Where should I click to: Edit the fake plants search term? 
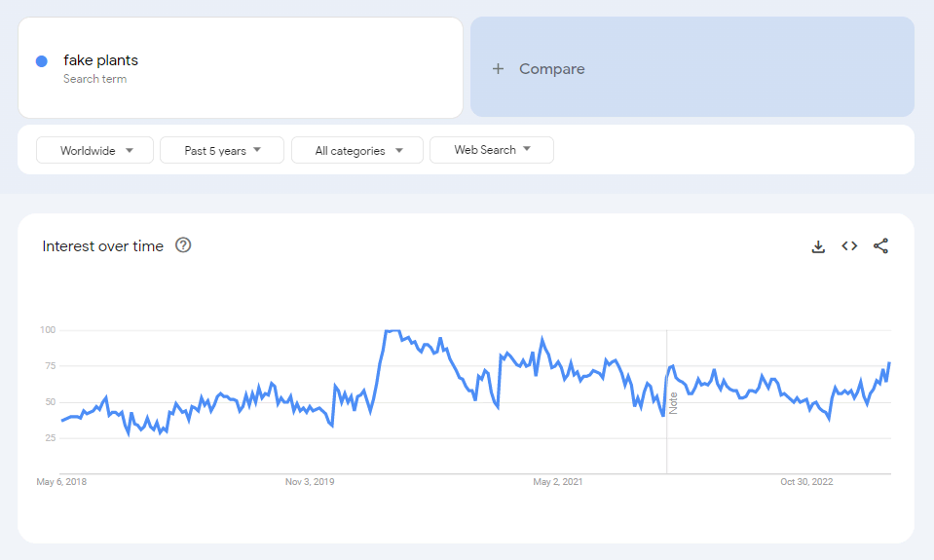pos(101,60)
